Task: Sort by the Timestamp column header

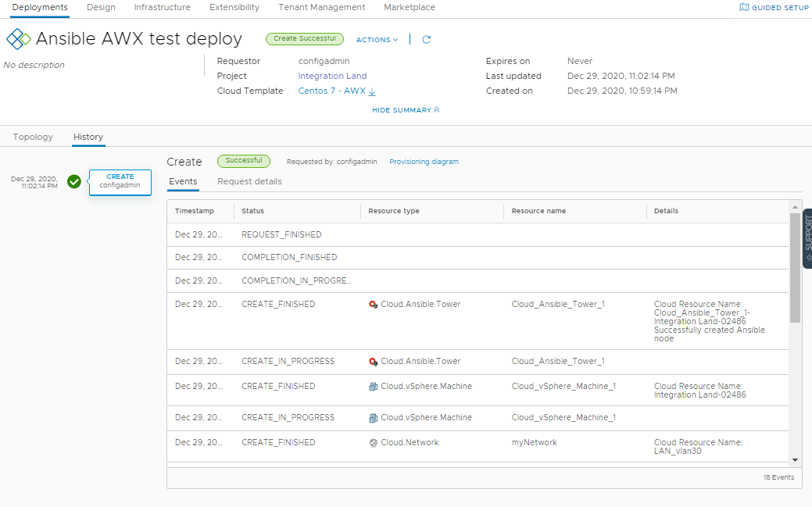Action: 194,211
